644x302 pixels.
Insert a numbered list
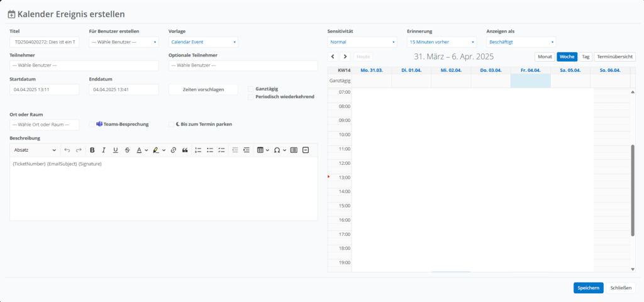(198, 150)
